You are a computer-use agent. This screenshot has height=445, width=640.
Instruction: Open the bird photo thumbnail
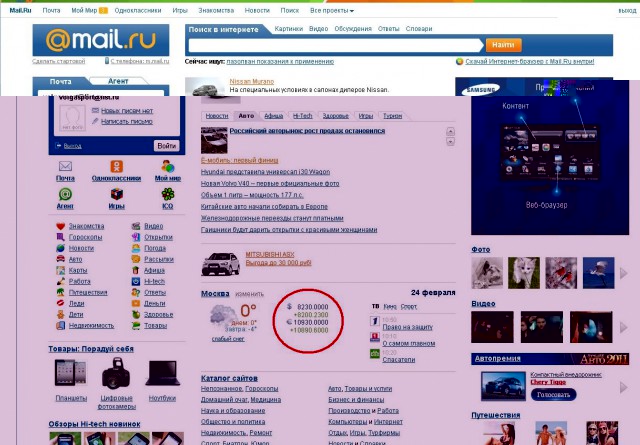[x=598, y=273]
